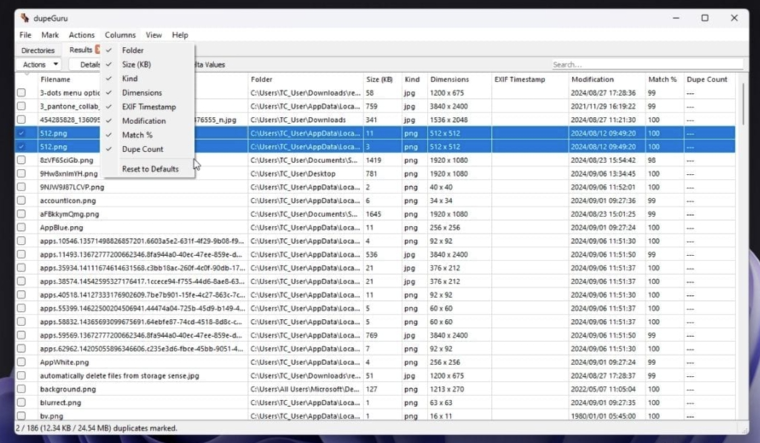760x443 pixels.
Task: Open the File menu
Action: point(25,35)
